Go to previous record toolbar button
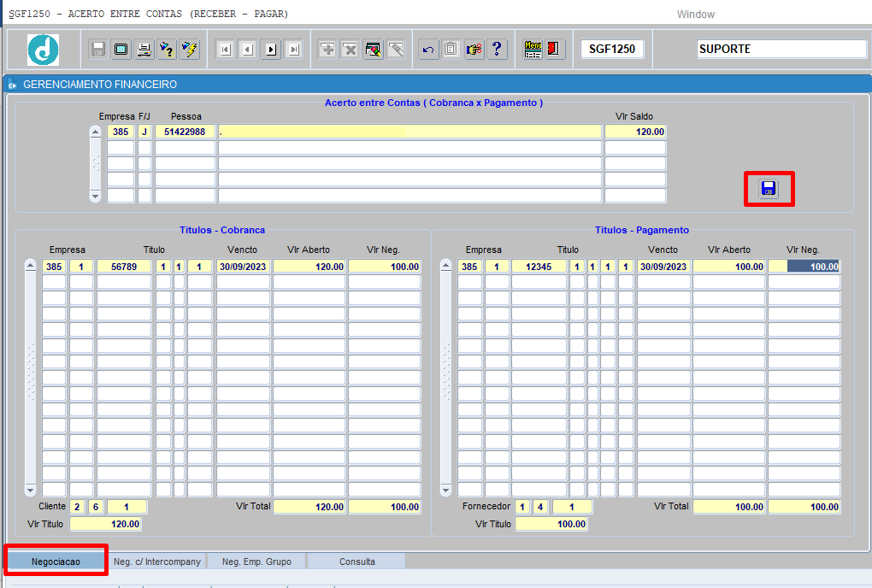This screenshot has height=588, width=872. [x=248, y=50]
